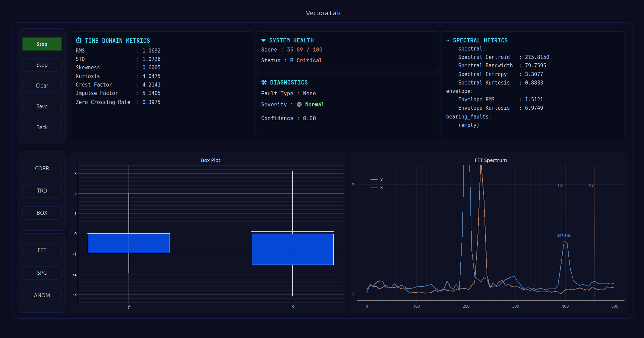The image size is (644, 338).
Task: Click the FFT Spectrum chart title
Action: (491, 160)
